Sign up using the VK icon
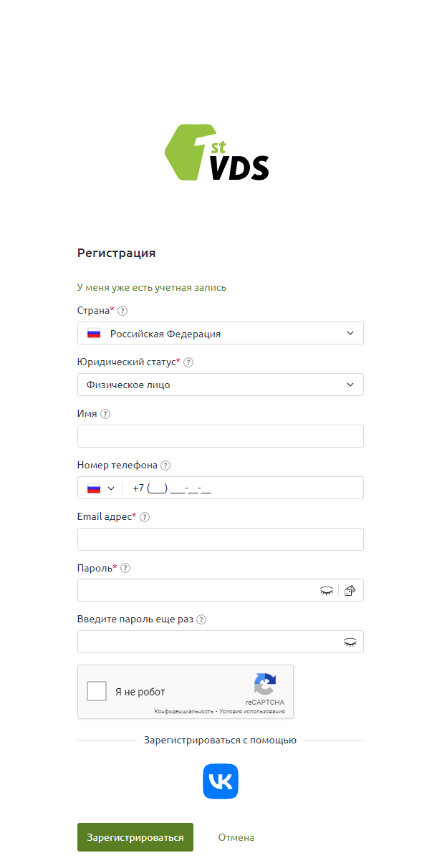 pyautogui.click(x=221, y=781)
